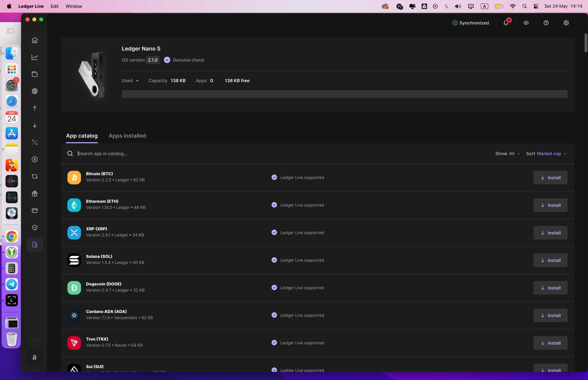Image resolution: width=588 pixels, height=380 pixels.
Task: Open the volume control in menu bar
Action: point(458,6)
